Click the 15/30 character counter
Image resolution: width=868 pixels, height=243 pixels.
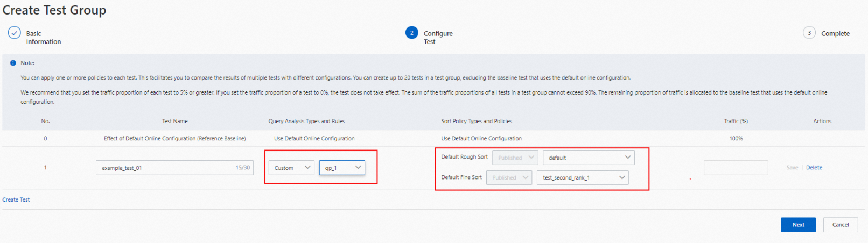coord(242,168)
